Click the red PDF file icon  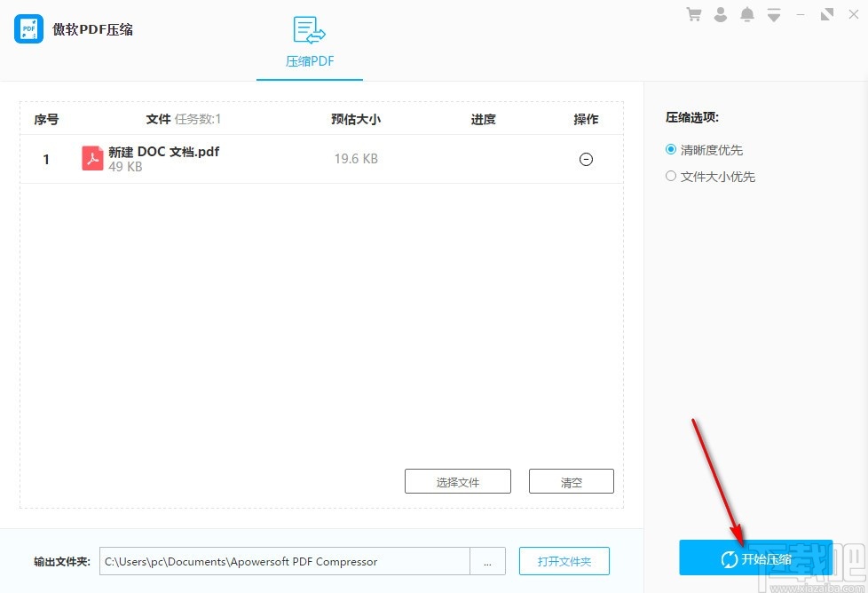92,158
